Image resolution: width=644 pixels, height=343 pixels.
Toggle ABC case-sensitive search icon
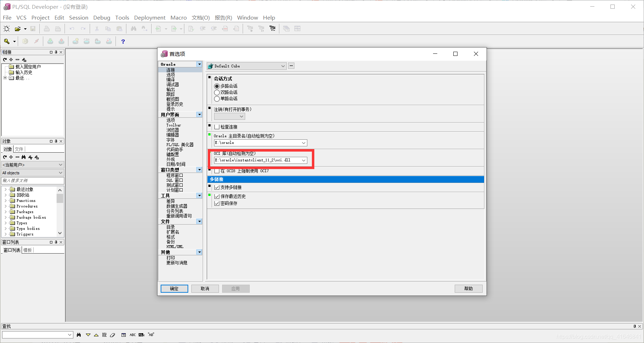[x=133, y=335]
